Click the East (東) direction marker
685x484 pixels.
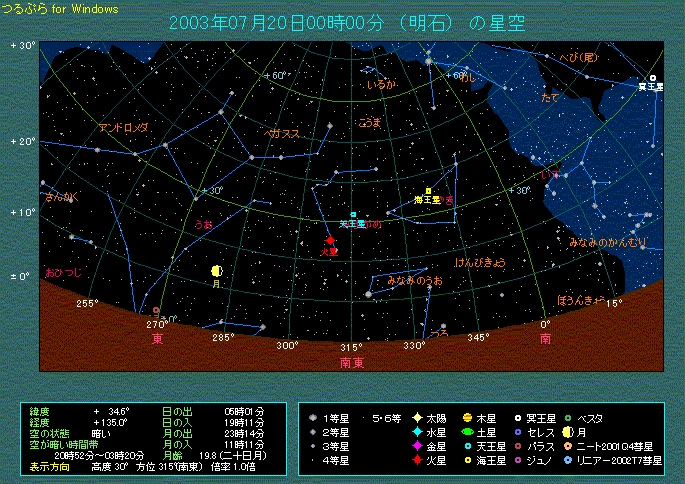coord(157,339)
